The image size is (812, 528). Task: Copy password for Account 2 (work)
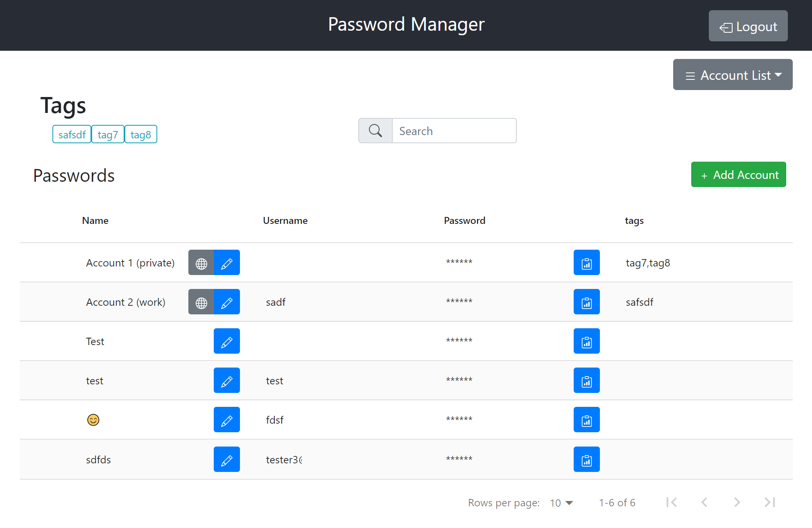click(586, 302)
